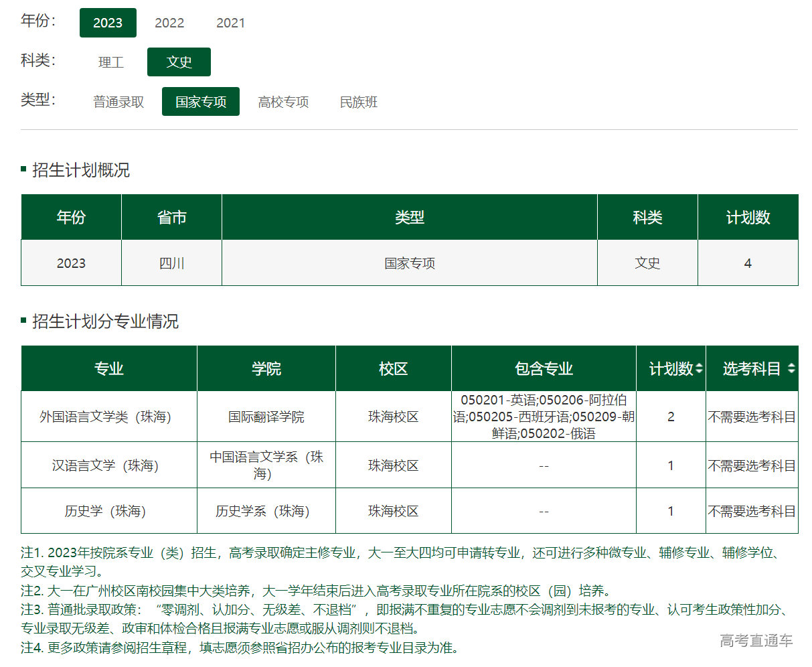The width and height of the screenshot is (812, 667).
Task: Select the 外国语言文学类（珠海） row
Action: pyautogui.click(x=106, y=417)
